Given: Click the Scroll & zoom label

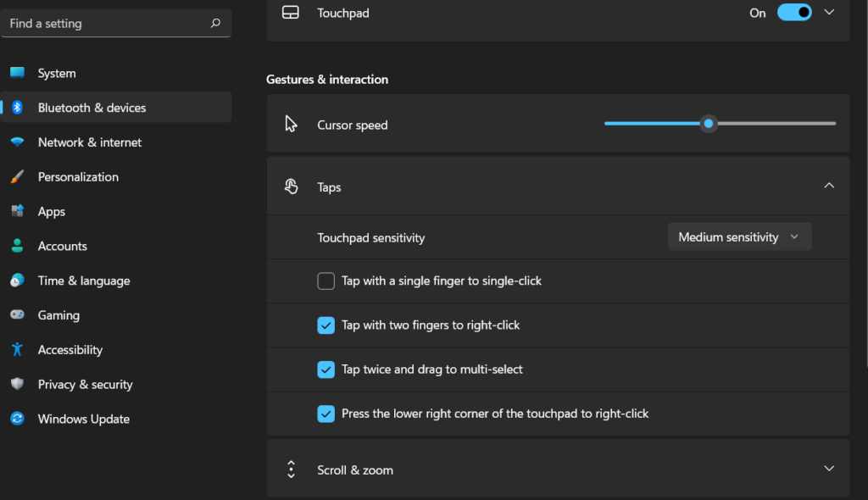Looking at the screenshot, I should [x=355, y=470].
